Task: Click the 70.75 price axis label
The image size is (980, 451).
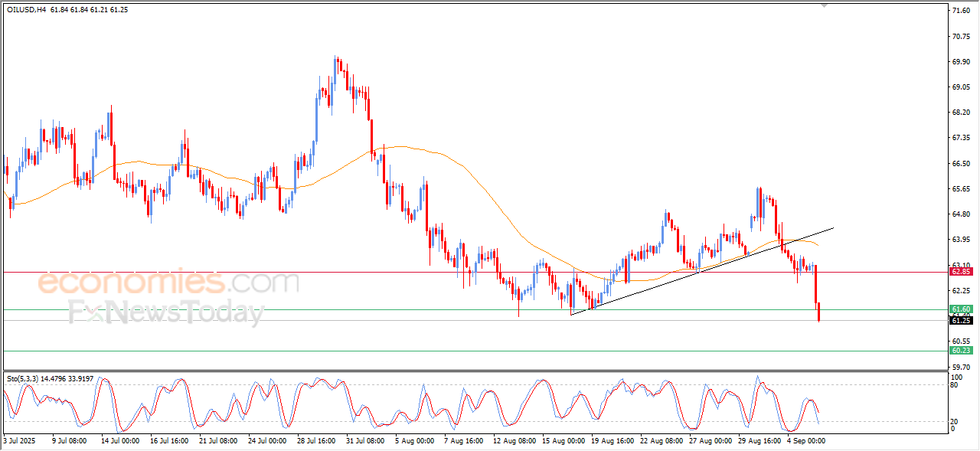Action: click(962, 36)
